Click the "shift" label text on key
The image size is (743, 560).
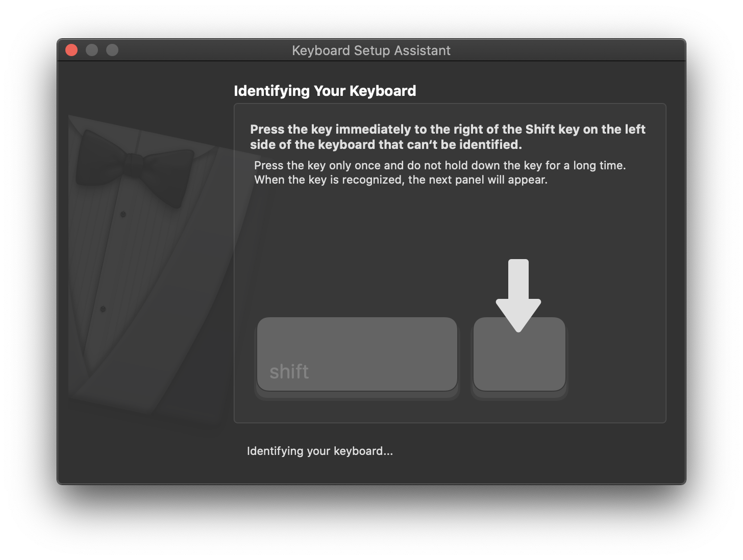click(x=289, y=372)
